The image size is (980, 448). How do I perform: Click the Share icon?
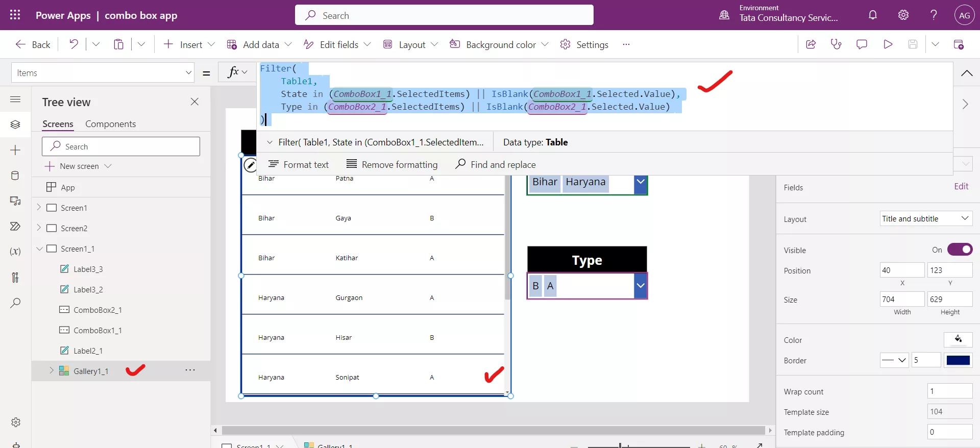pyautogui.click(x=811, y=44)
